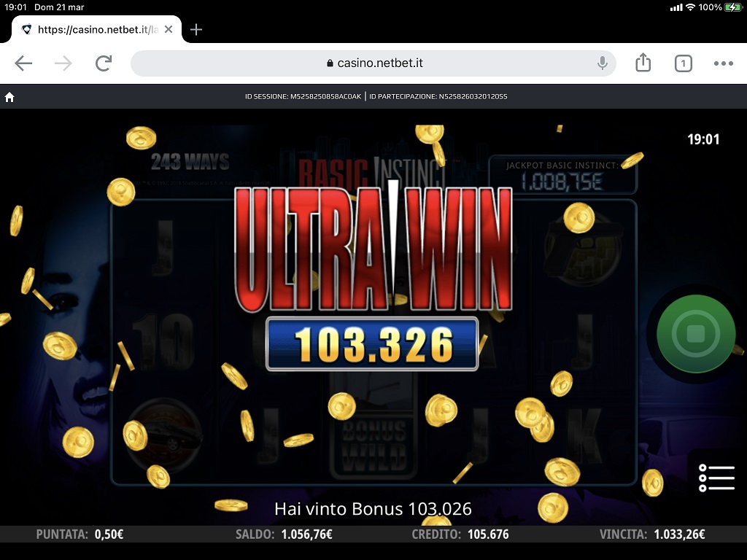The width and height of the screenshot is (747, 560).
Task: Tap the battery indicator in status bar
Action: coord(732,7)
